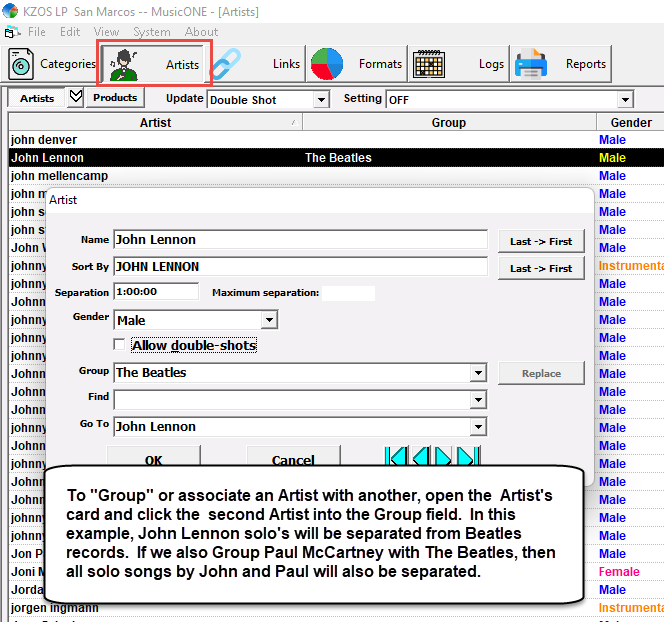Open the Setting OFF dropdown

click(x=625, y=100)
